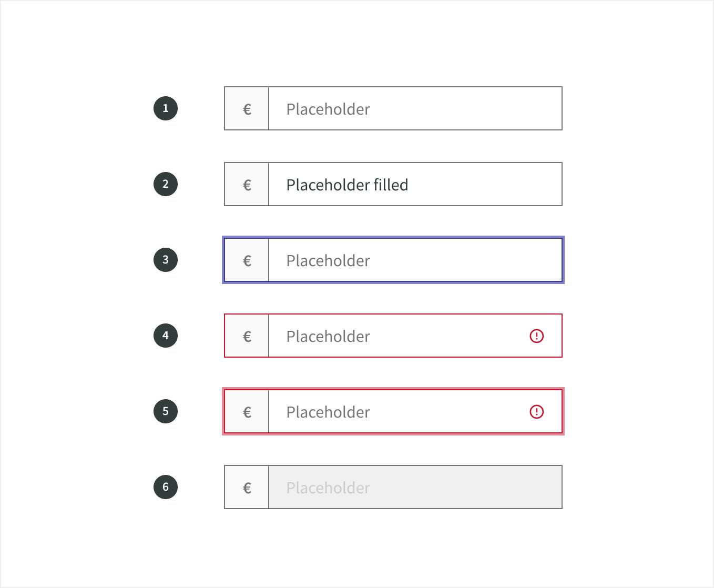Select the number 3 badge
Viewport: 714px width, 588px height.
pos(166,260)
